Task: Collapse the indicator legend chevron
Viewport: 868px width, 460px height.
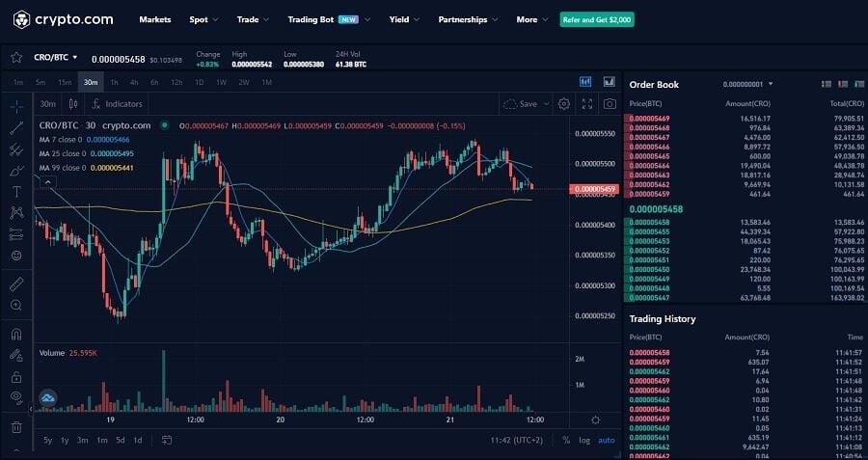Action: click(x=47, y=181)
